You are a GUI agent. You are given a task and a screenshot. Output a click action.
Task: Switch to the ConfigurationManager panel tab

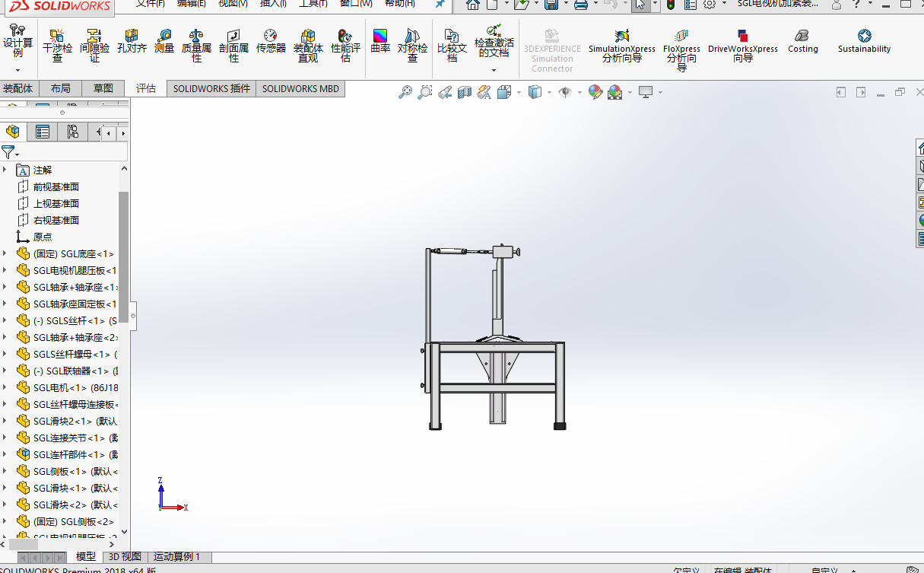(71, 132)
